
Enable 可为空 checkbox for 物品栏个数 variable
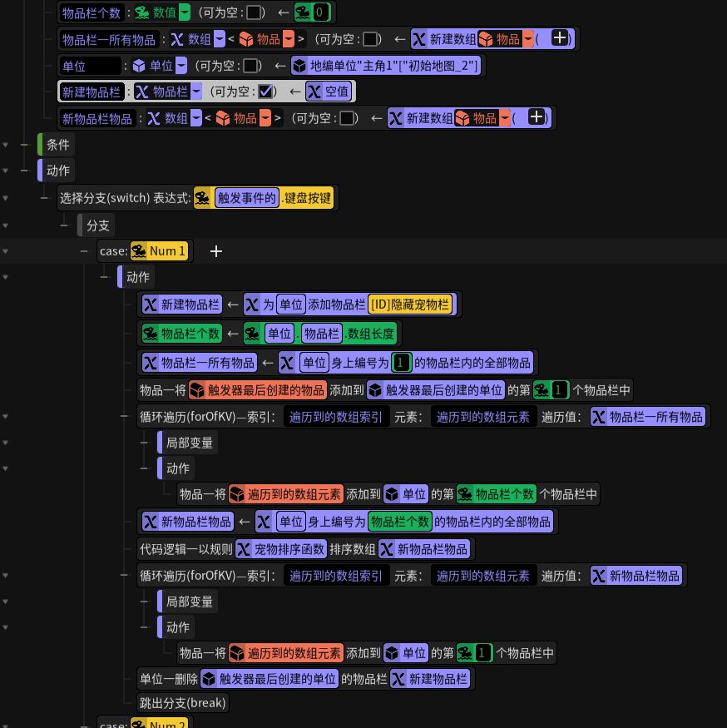click(254, 12)
